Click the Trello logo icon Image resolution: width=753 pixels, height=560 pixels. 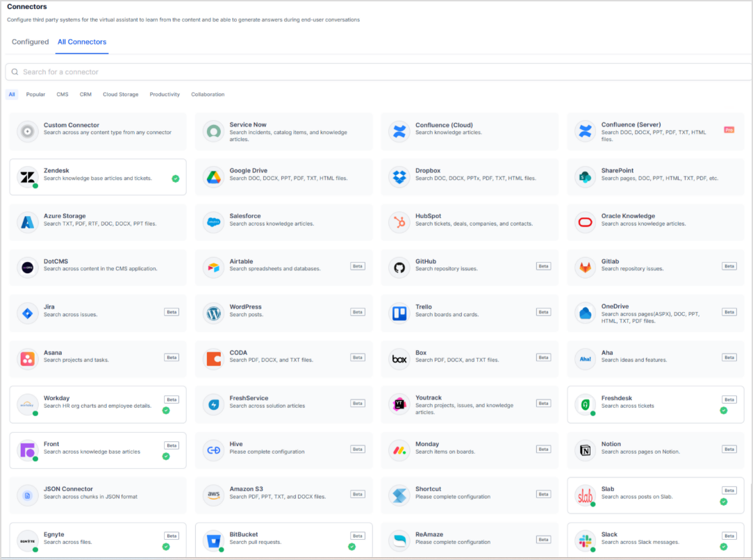(x=399, y=313)
